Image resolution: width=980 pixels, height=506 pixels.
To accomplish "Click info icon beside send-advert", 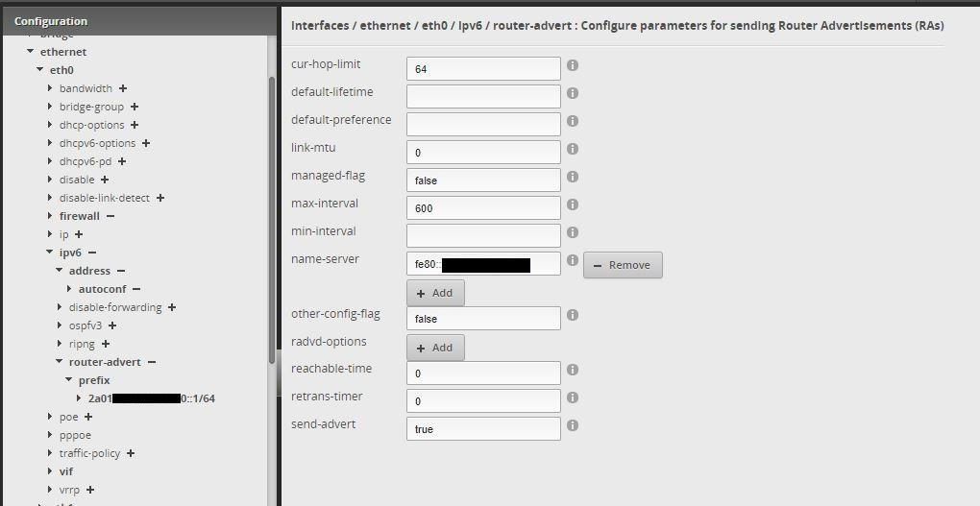I will [573, 425].
